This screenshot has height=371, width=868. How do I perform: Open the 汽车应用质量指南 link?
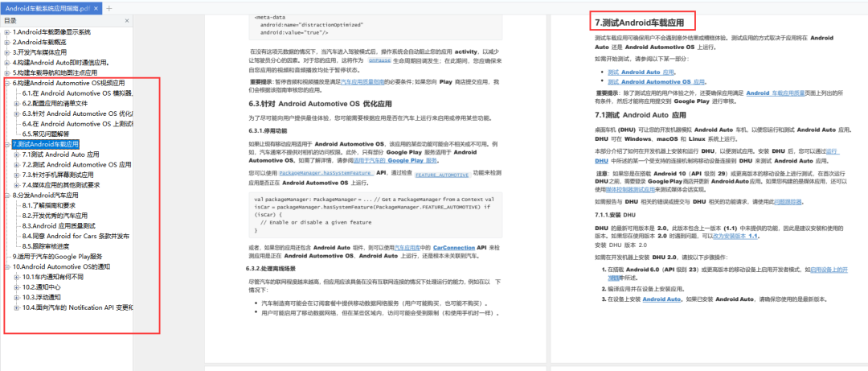pyautogui.click(x=362, y=81)
